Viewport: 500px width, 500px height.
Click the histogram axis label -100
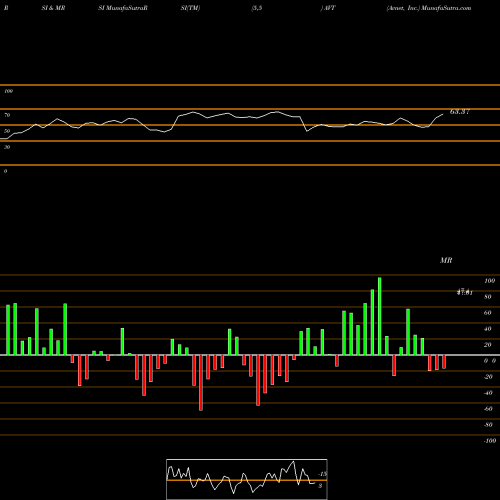(489, 441)
